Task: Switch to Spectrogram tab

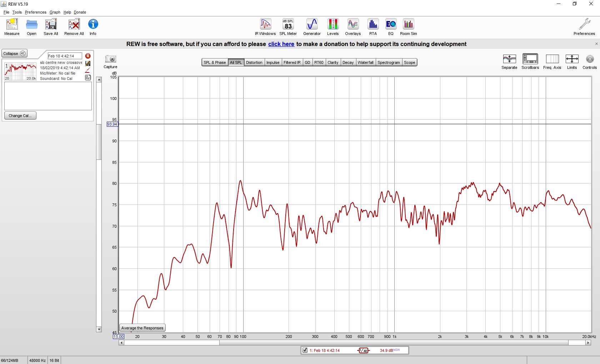Action: (x=389, y=62)
